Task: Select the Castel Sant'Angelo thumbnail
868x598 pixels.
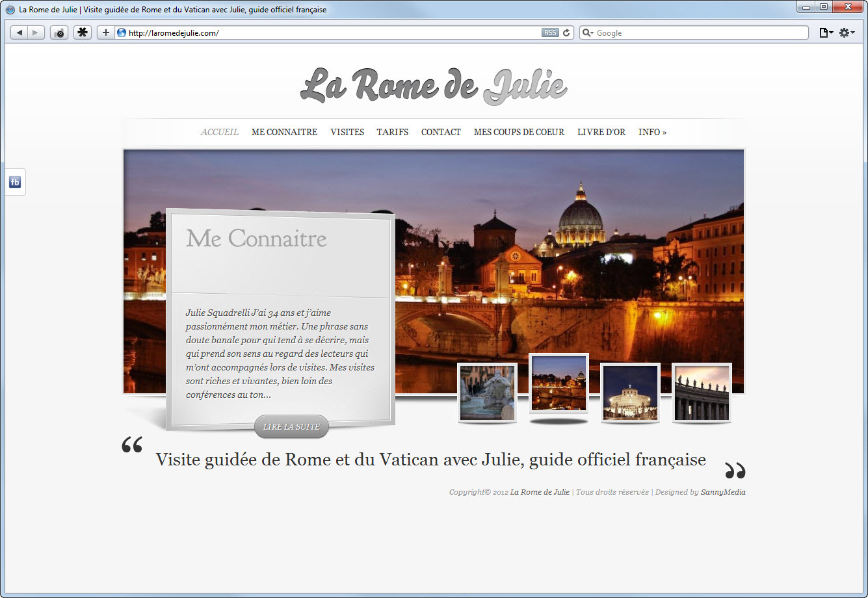Action: [x=630, y=393]
